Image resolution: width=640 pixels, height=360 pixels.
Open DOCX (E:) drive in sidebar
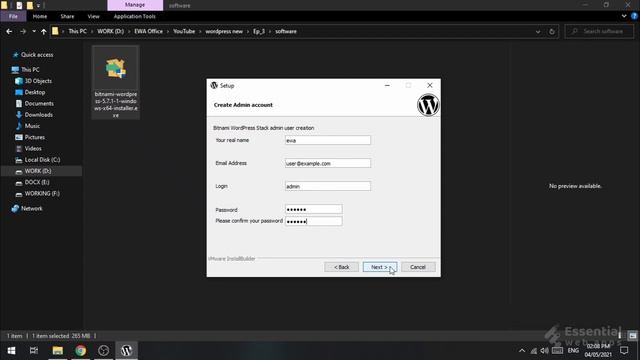pyautogui.click(x=37, y=182)
